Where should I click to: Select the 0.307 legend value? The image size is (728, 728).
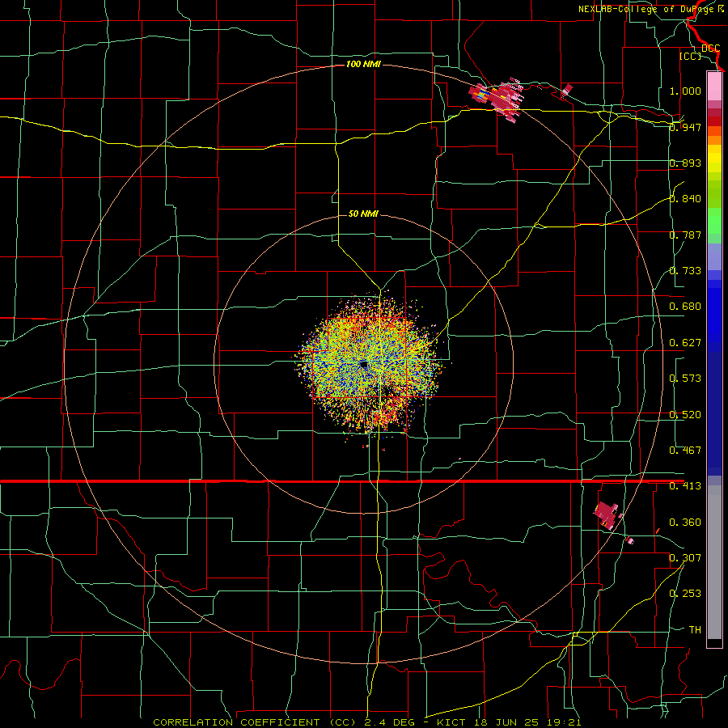click(x=685, y=557)
